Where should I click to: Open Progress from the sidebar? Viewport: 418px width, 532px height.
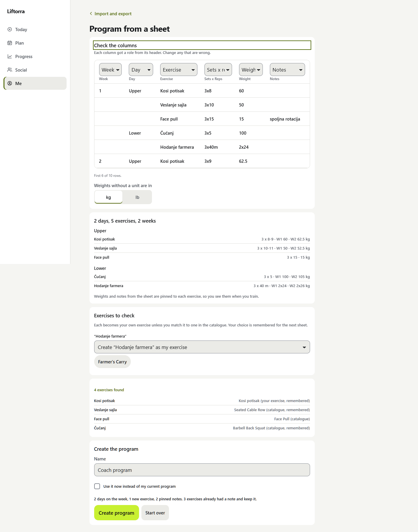(35, 56)
